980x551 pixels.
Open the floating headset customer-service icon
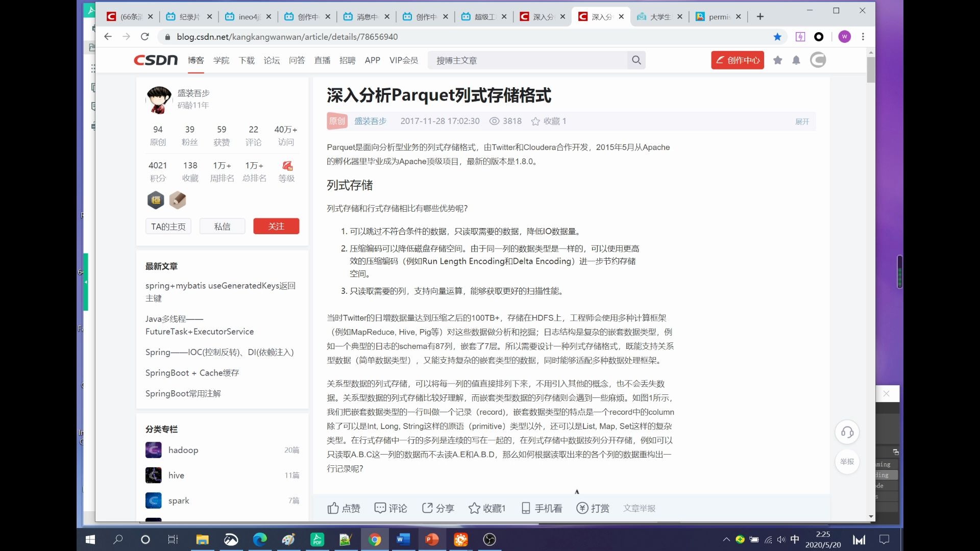(x=847, y=432)
